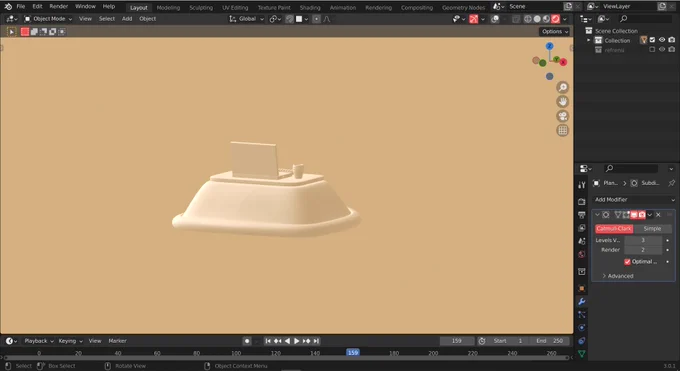Open the viewport shading options chevron

565,19
